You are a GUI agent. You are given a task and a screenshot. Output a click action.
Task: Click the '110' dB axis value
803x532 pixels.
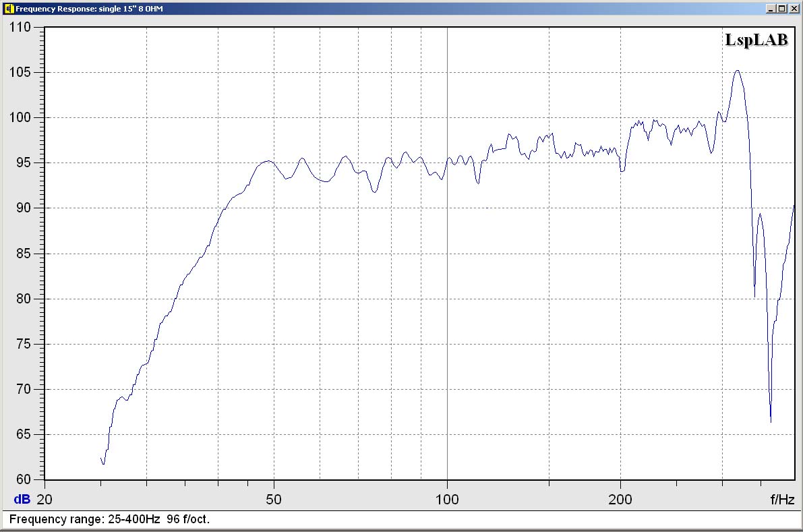coord(20,27)
